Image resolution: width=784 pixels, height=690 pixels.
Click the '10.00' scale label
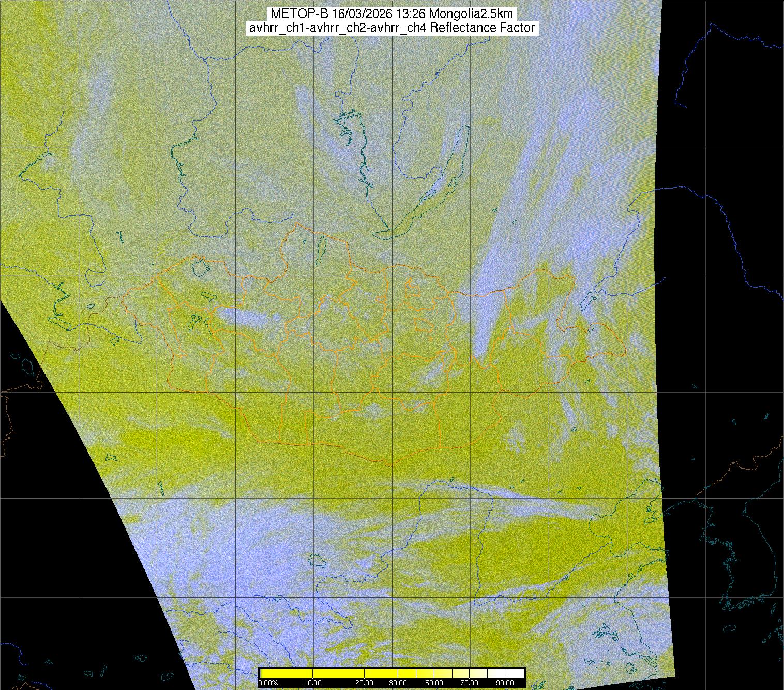312,683
